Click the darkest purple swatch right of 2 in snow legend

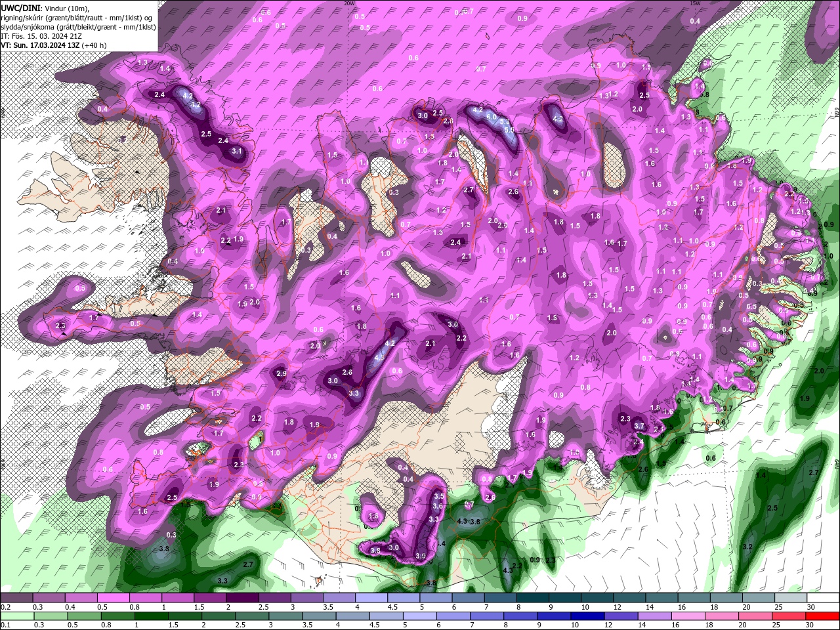[x=242, y=598]
